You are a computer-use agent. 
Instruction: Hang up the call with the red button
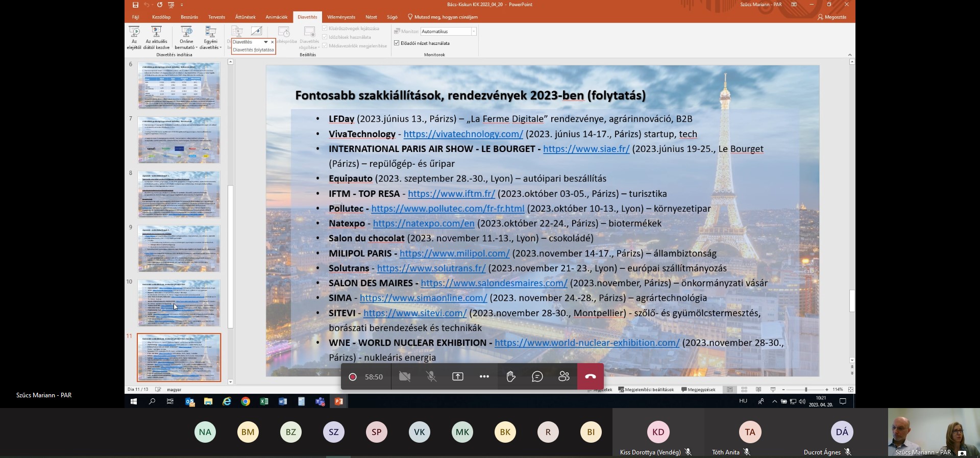591,377
